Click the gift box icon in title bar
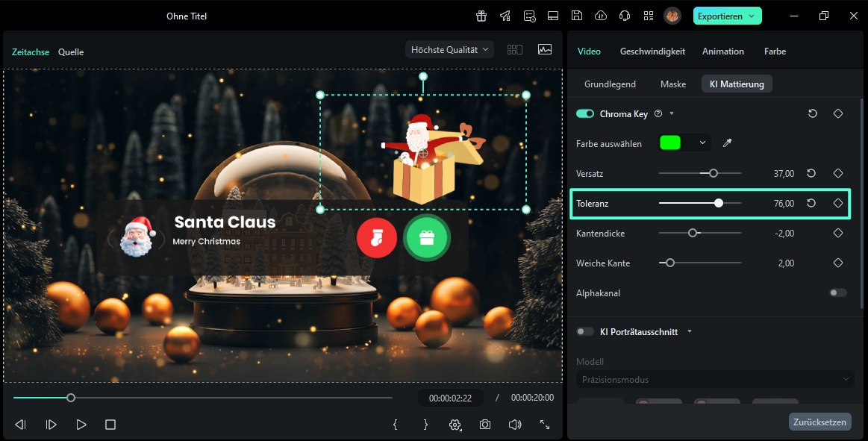The height and width of the screenshot is (441, 868). click(x=481, y=16)
